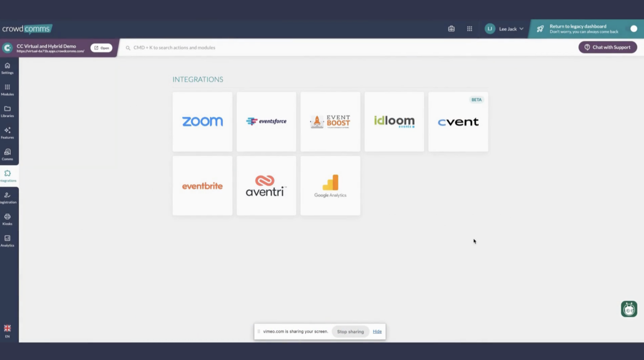Image resolution: width=644 pixels, height=360 pixels.
Task: View Analytics from the sidebar
Action: (7, 241)
